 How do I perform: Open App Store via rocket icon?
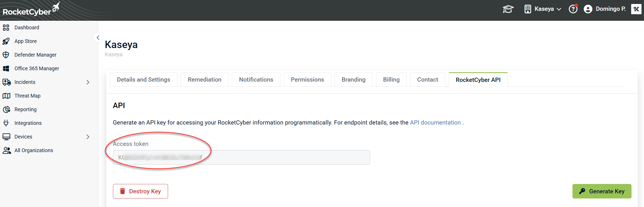[x=6, y=41]
